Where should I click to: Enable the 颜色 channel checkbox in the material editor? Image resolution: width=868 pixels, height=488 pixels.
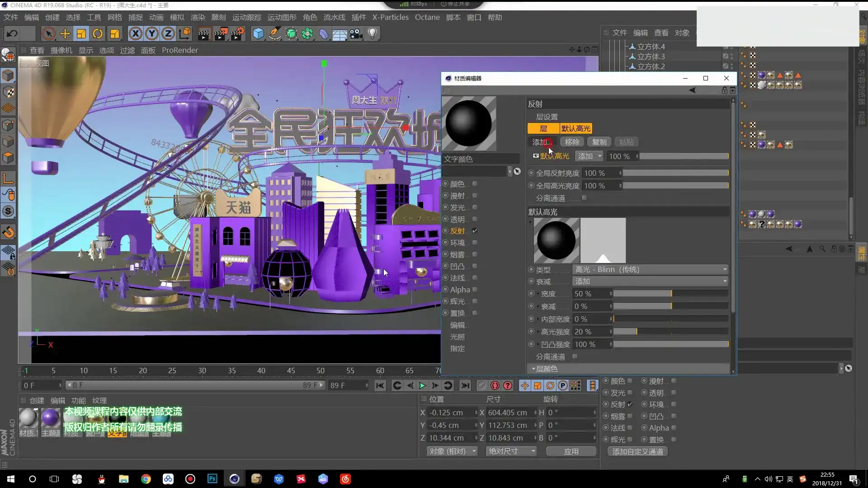pos(475,184)
